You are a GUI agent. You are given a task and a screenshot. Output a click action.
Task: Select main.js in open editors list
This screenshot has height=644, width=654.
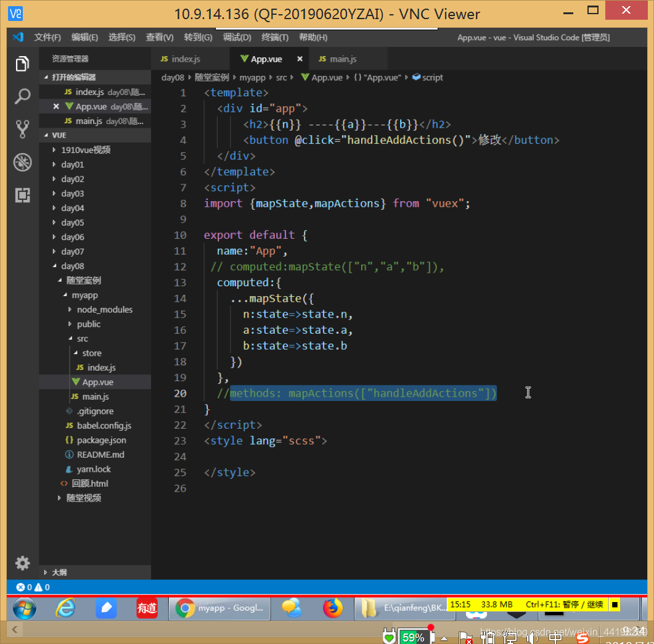[95, 121]
